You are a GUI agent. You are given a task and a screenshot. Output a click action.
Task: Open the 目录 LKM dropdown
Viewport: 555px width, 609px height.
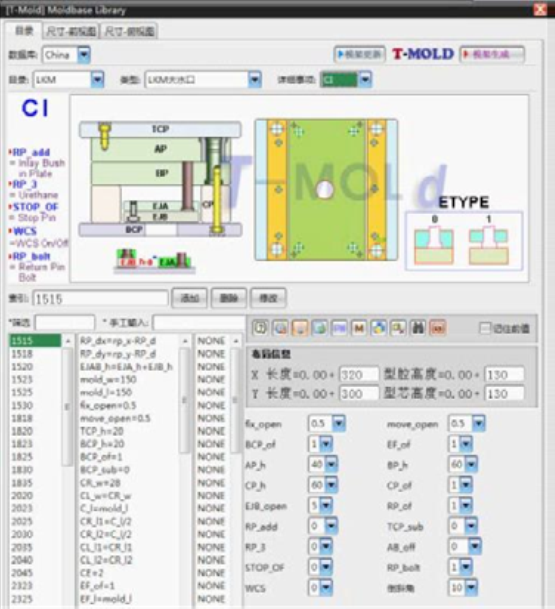coord(97,80)
